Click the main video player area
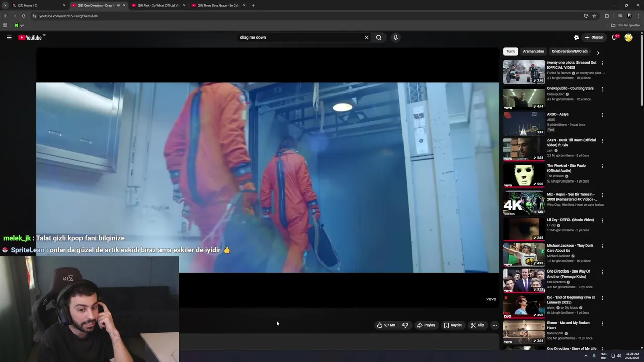The width and height of the screenshot is (644, 362). 268,177
